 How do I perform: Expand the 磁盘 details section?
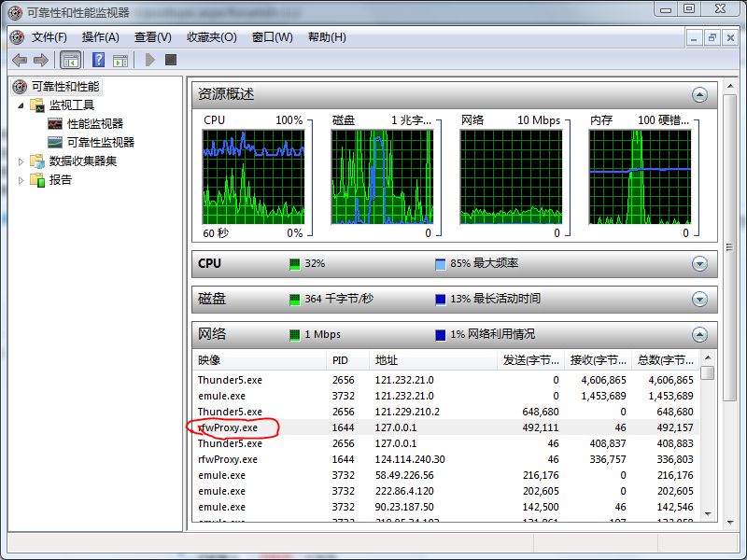tap(699, 299)
